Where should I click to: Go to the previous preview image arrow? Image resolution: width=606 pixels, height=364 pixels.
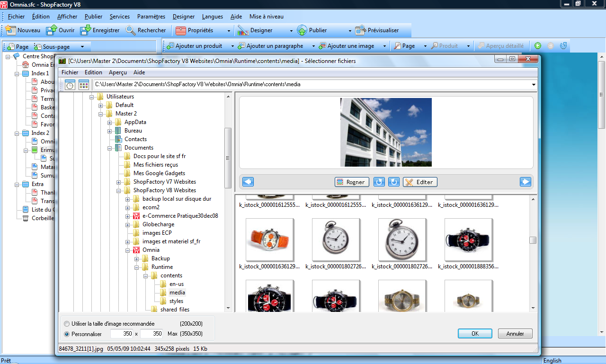pos(248,182)
